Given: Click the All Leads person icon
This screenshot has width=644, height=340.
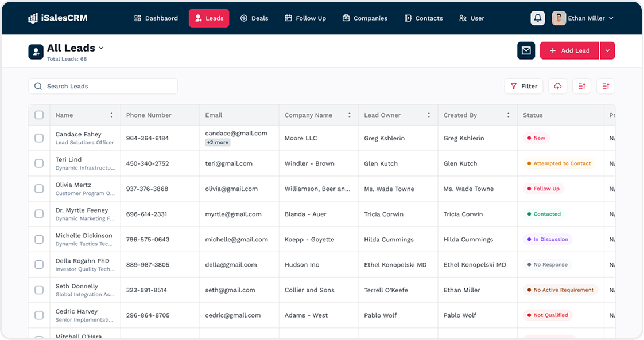Looking at the screenshot, I should pyautogui.click(x=36, y=52).
